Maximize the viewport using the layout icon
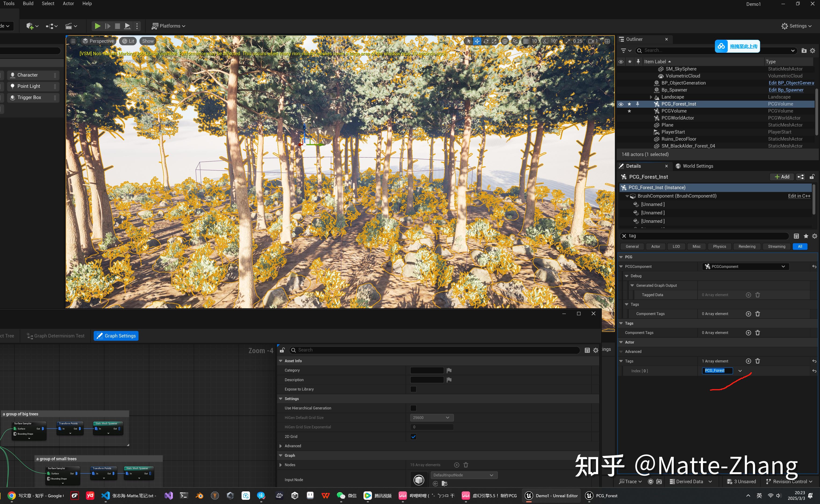 pos(607,41)
